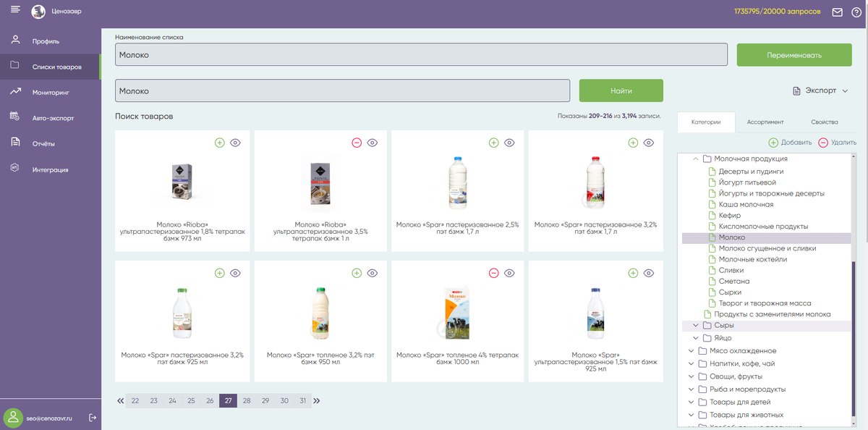Open the mail envelope icon
The width and height of the screenshot is (868, 430).
[838, 12]
